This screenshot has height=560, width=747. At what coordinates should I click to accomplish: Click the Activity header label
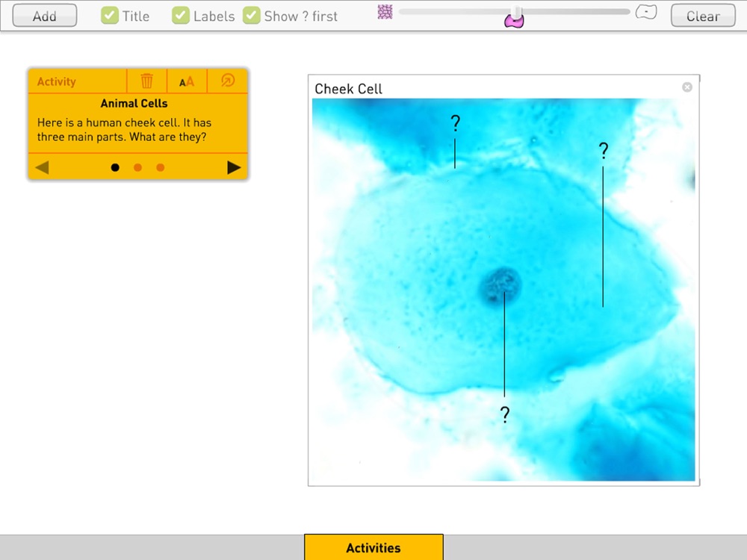coord(56,81)
